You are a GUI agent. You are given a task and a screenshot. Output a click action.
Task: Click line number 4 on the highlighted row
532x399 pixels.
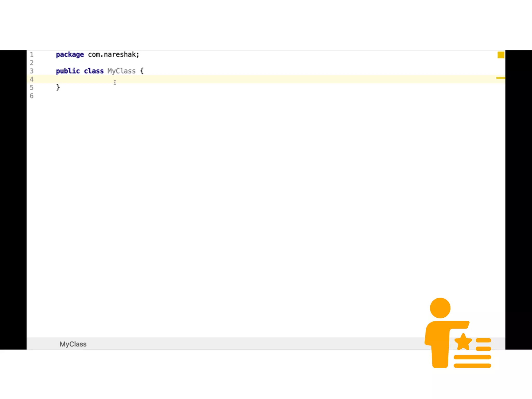tap(32, 79)
